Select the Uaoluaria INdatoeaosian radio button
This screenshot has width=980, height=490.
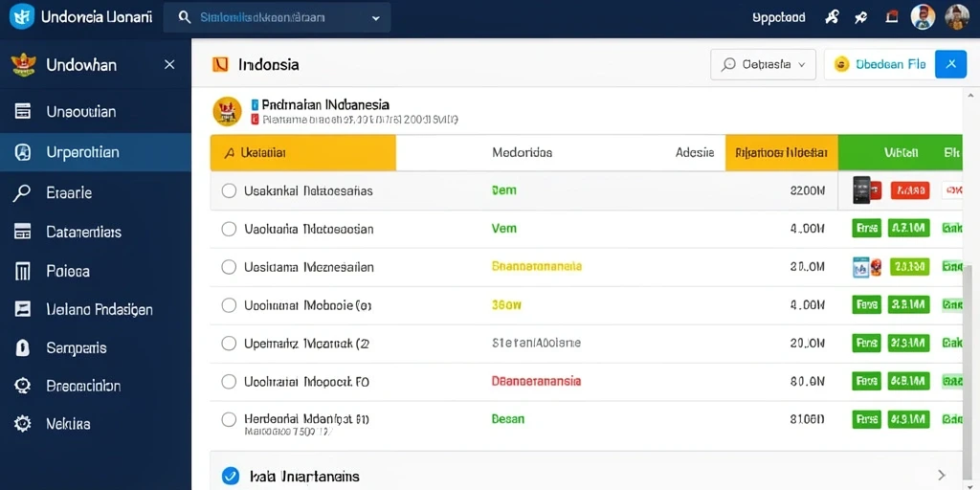[230, 229]
